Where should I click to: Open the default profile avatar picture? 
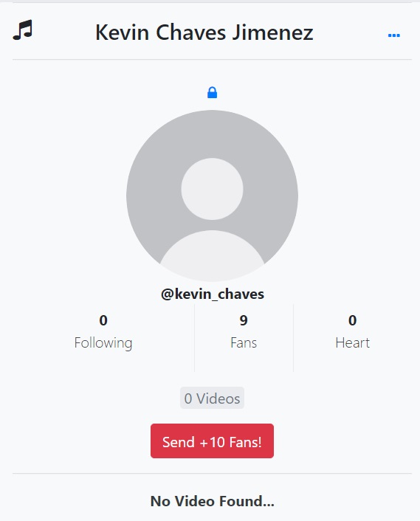[212, 196]
